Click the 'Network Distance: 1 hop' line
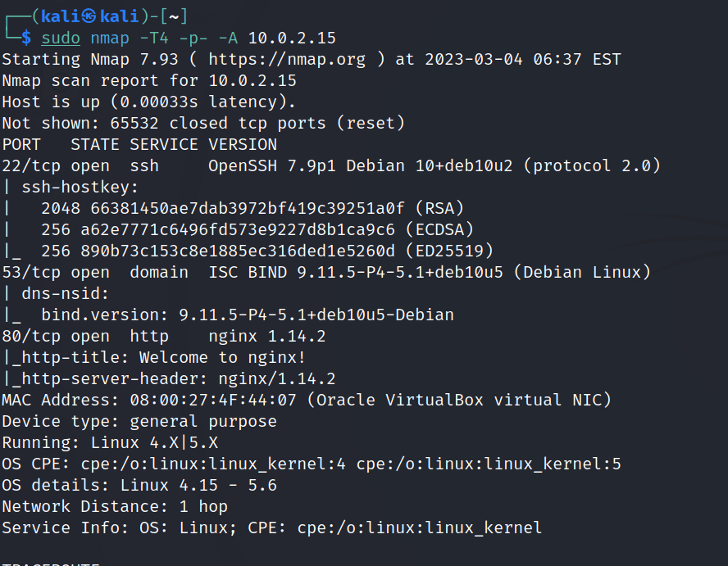This screenshot has width=728, height=566. [x=115, y=506]
